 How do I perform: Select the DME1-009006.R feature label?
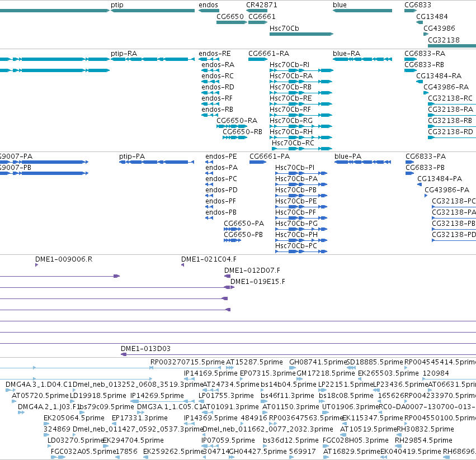(x=64, y=259)
